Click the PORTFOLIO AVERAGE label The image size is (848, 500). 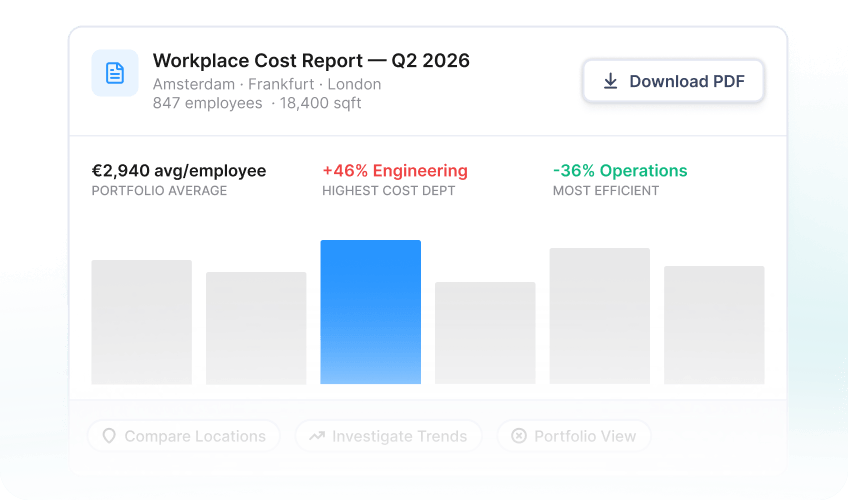click(x=159, y=191)
